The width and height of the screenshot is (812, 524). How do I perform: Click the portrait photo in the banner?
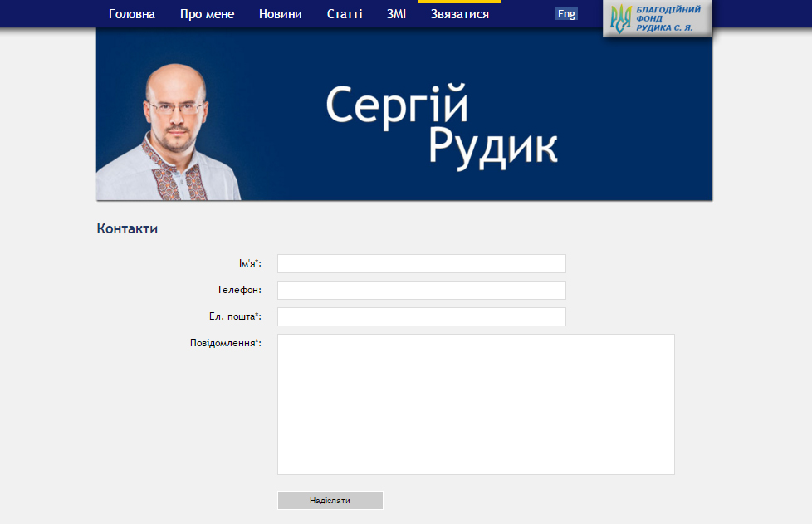tap(176, 133)
